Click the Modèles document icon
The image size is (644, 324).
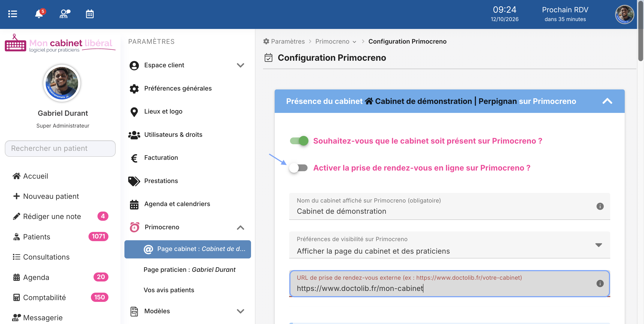tap(134, 312)
